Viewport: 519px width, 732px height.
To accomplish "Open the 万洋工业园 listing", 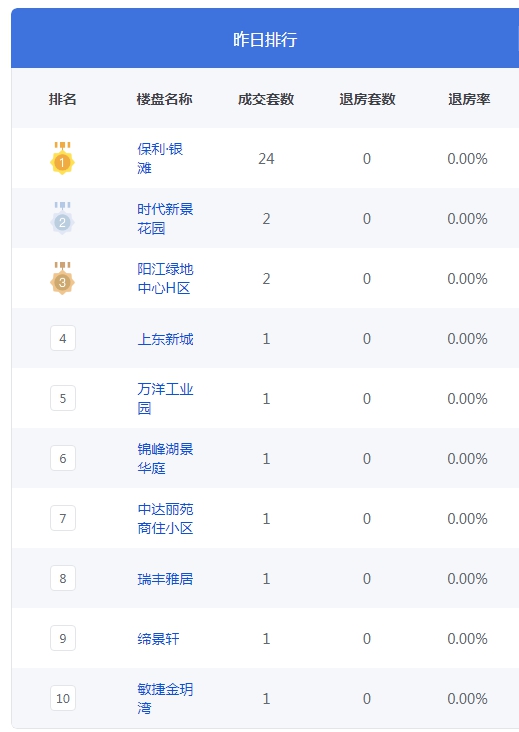I will point(165,398).
